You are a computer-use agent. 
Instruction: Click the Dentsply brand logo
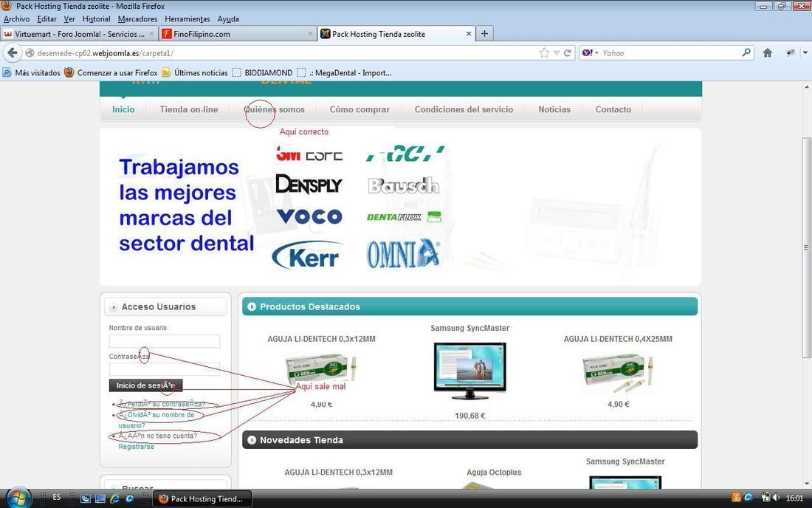[309, 185]
